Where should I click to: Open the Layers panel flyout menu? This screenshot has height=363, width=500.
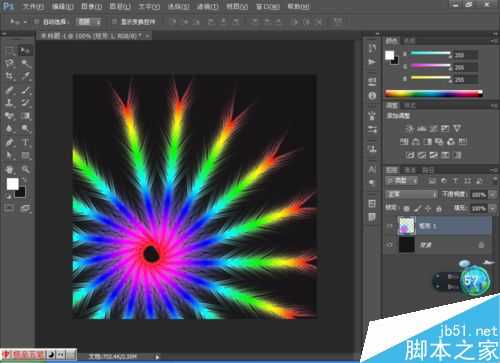pos(494,170)
